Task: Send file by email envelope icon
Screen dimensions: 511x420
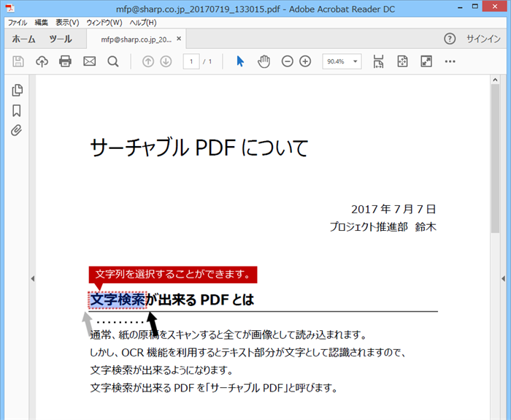Action: tap(89, 61)
